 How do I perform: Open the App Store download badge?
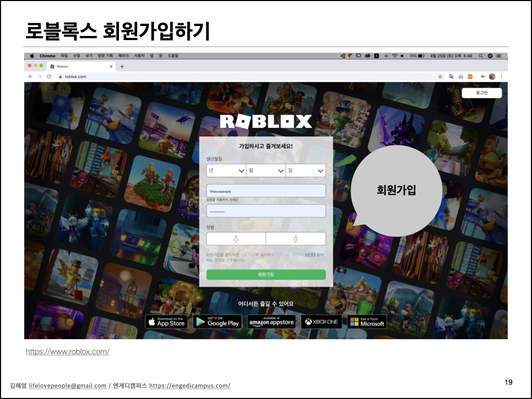pos(167,322)
